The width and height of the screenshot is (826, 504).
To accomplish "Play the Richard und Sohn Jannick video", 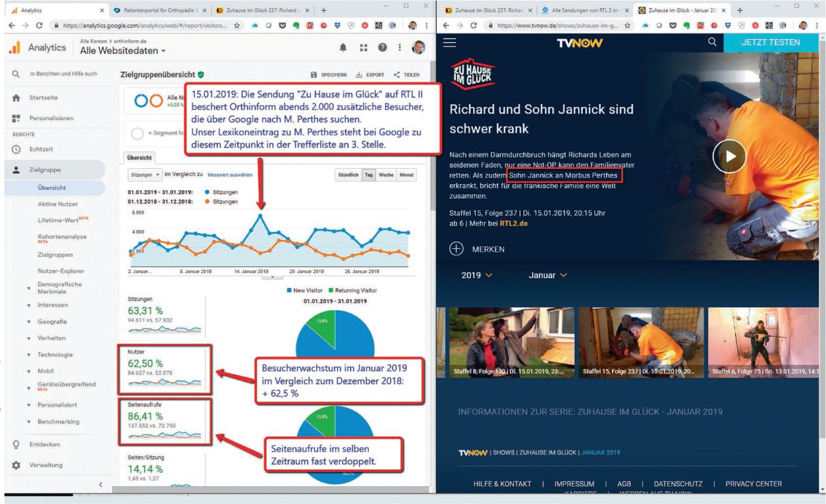I will pyautogui.click(x=729, y=156).
